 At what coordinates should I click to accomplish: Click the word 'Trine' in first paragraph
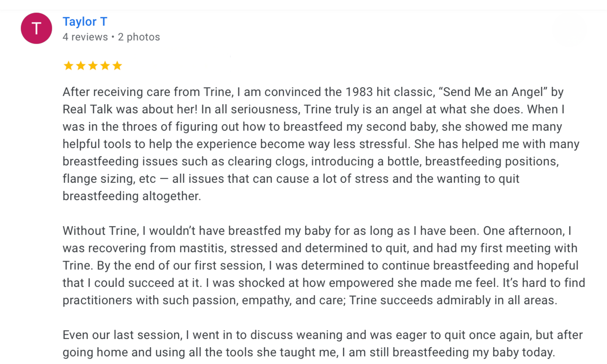(218, 92)
